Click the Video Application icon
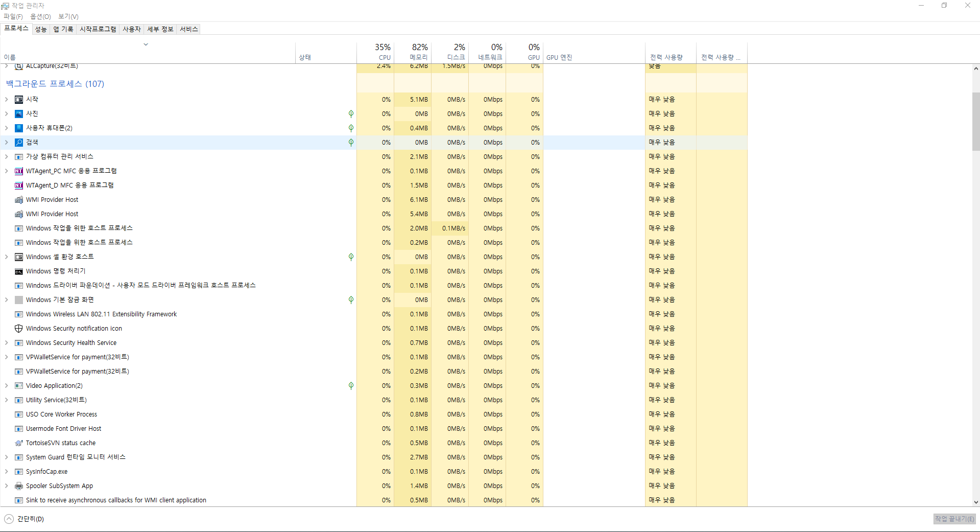The image size is (980, 532). 19,386
